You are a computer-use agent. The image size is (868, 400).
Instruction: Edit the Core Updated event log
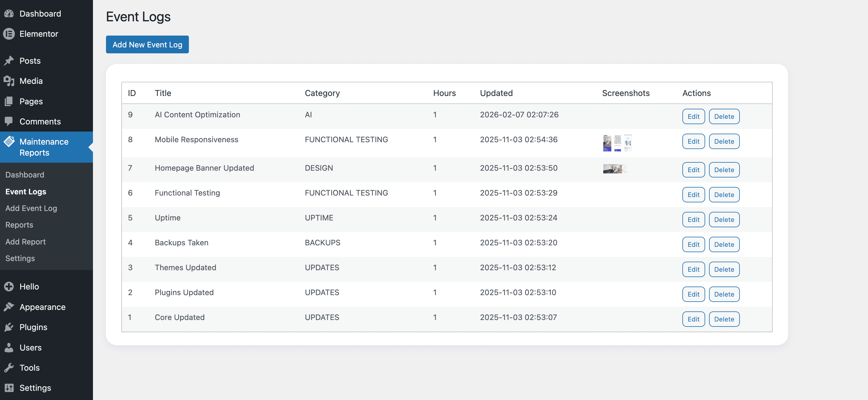click(x=693, y=319)
